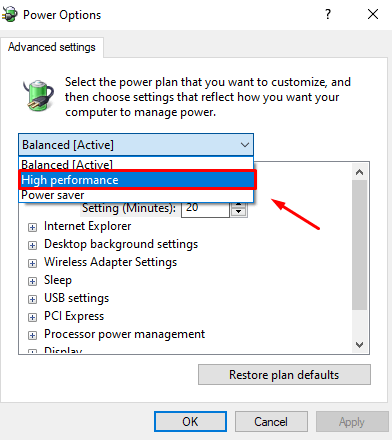The width and height of the screenshot is (392, 440).
Task: Open the Balanced [Active] plan dropdown arrow
Action: coord(245,145)
